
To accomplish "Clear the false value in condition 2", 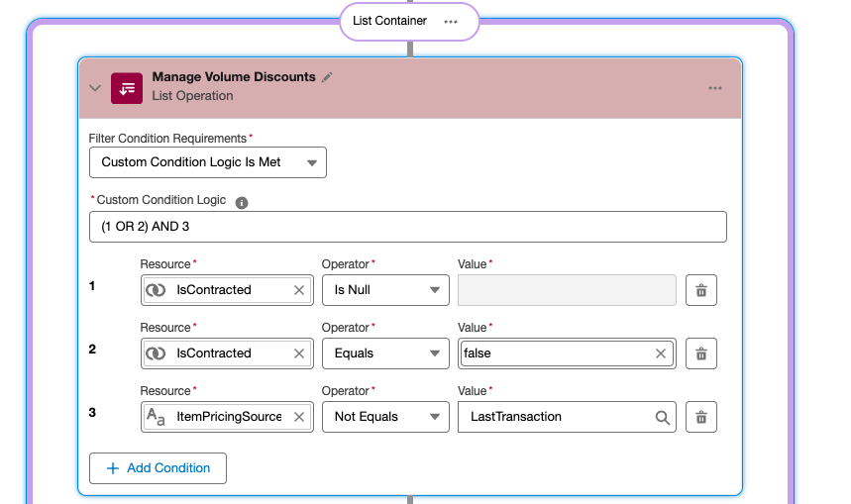I will click(662, 353).
